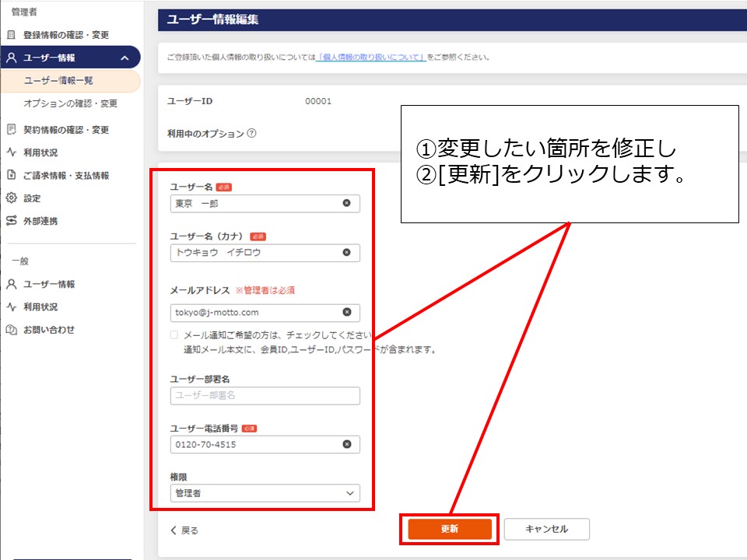747x560 pixels.
Task: Select オプションの確認・変更 submenu item
Action: pos(70,103)
